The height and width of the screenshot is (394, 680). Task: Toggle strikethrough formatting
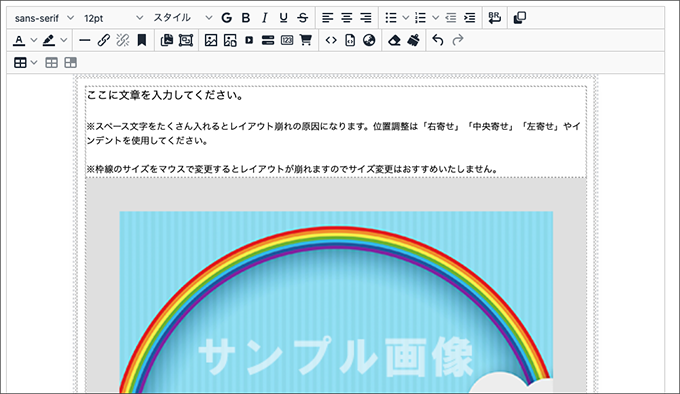303,18
